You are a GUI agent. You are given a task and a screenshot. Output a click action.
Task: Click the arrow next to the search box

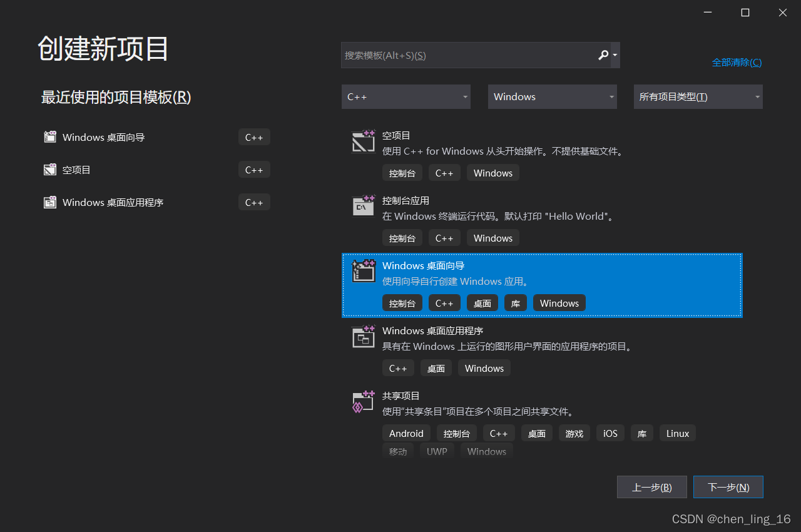click(615, 55)
